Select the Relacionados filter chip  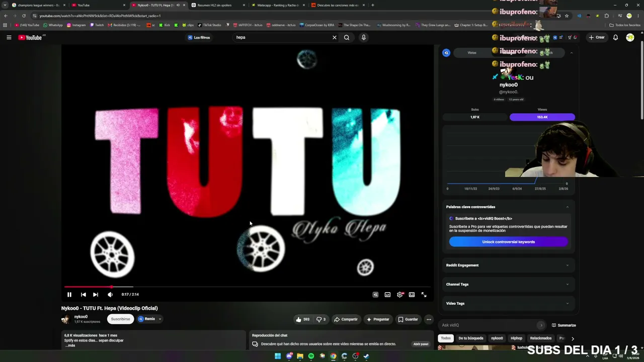[541, 338]
